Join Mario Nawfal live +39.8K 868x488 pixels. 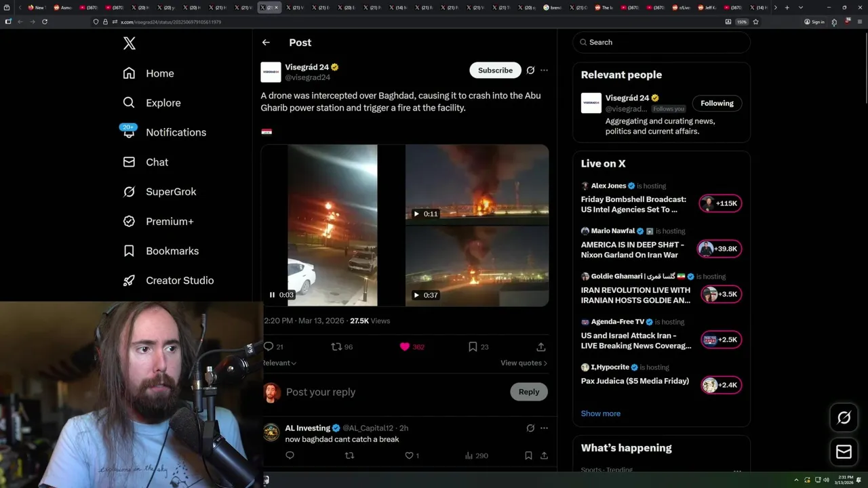tap(719, 249)
